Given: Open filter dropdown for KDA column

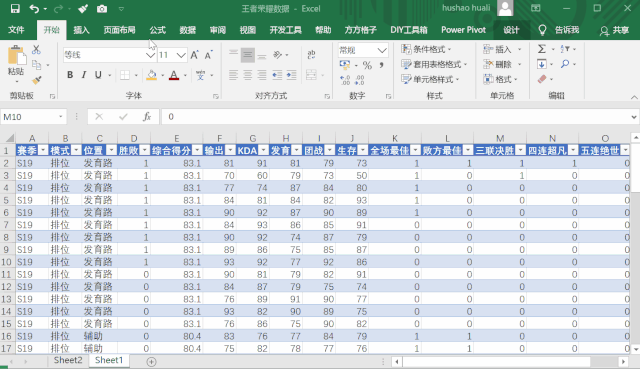Looking at the screenshot, I should 263,151.
